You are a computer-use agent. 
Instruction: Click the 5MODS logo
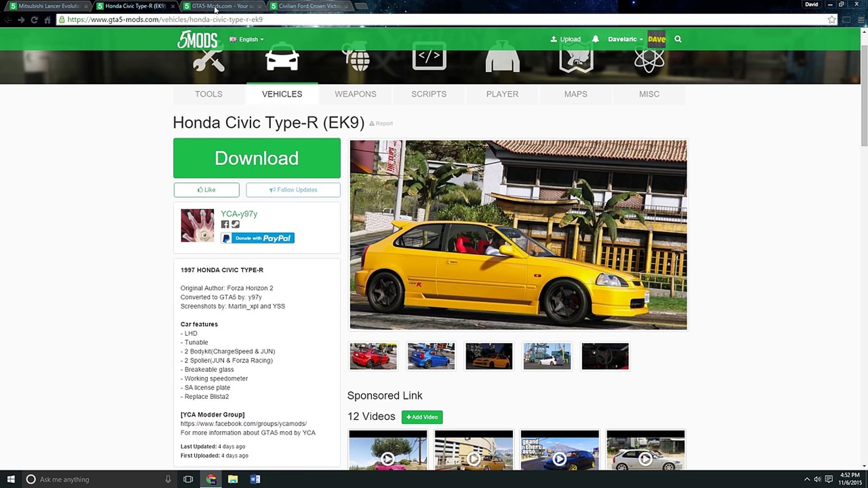[197, 40]
